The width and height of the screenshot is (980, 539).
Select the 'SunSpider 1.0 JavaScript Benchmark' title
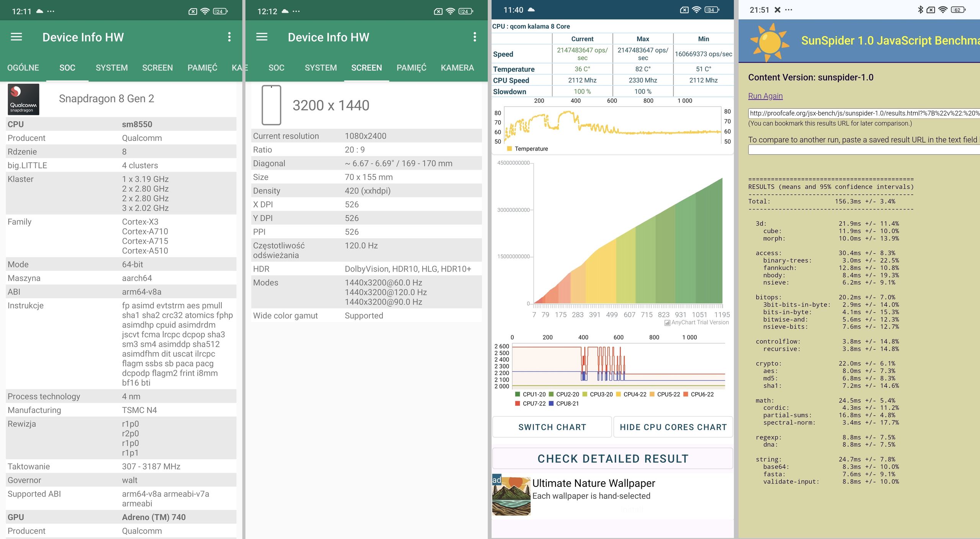890,41
